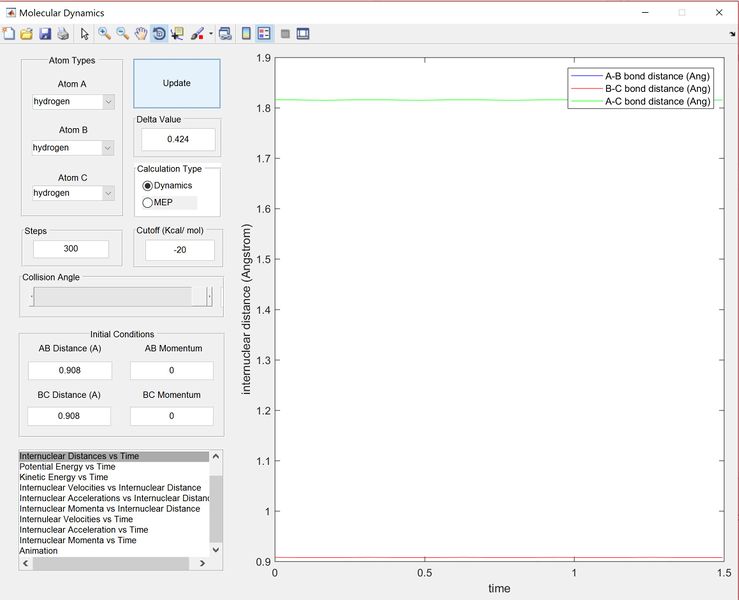Activate the Pan hand tool
739x600 pixels.
(141, 34)
